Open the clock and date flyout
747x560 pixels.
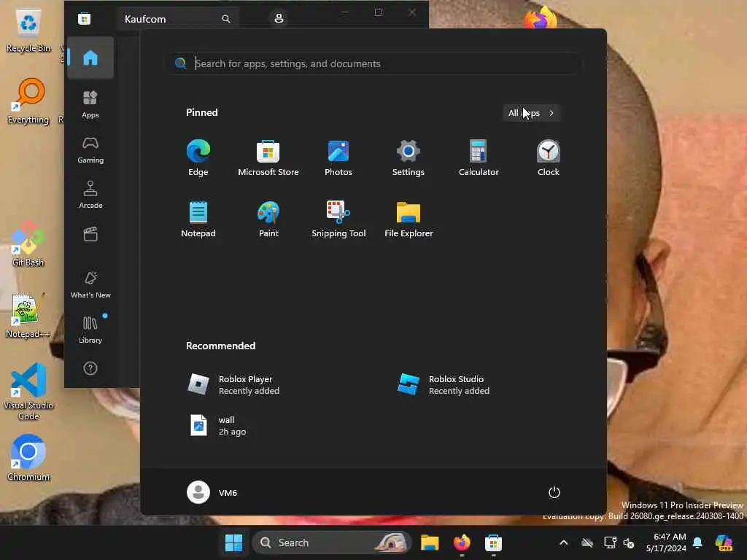(x=667, y=542)
